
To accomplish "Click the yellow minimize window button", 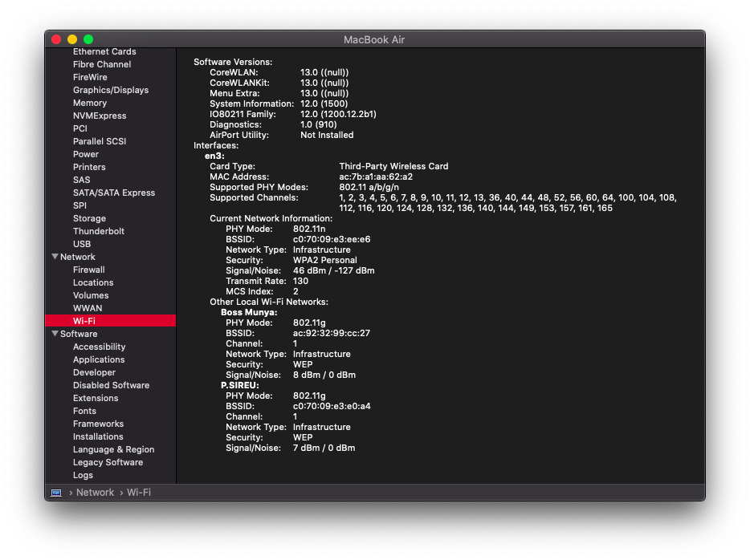I will coord(72,39).
